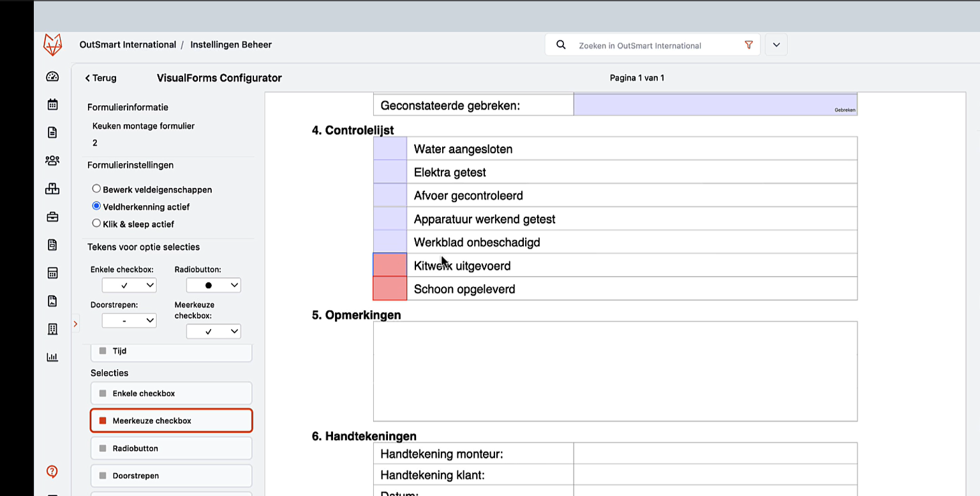Keep Veldherkenning actief selected
980x496 pixels.
click(x=96, y=206)
